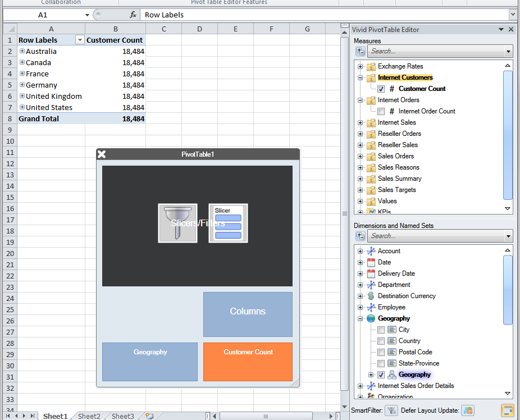Click the Slicer icon in PivotTable1
520x420 pixels.
point(228,223)
